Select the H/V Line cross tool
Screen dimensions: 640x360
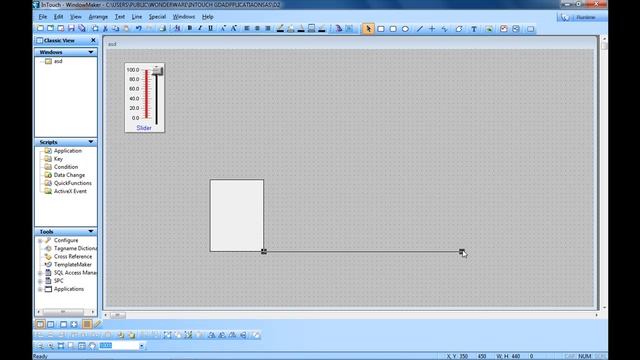[432, 29]
